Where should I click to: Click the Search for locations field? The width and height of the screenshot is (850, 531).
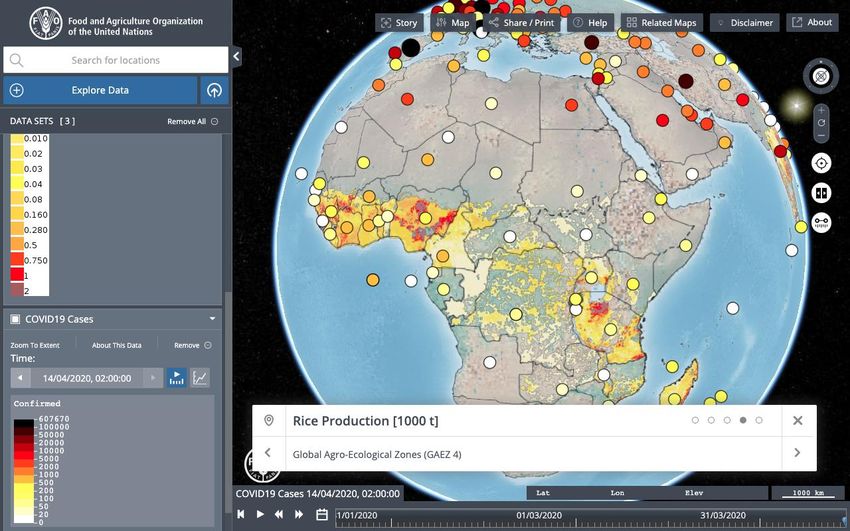click(x=115, y=60)
